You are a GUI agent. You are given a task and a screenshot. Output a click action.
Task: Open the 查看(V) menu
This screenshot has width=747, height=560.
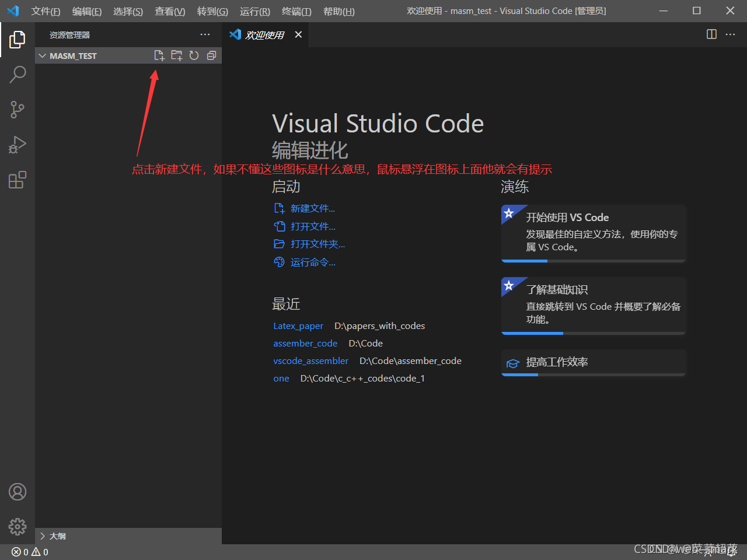pos(170,11)
